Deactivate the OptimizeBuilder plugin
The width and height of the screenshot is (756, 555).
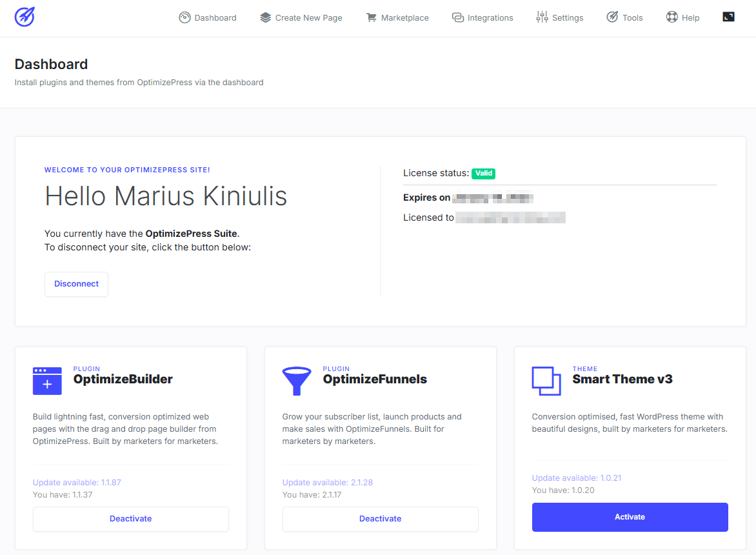tap(131, 519)
